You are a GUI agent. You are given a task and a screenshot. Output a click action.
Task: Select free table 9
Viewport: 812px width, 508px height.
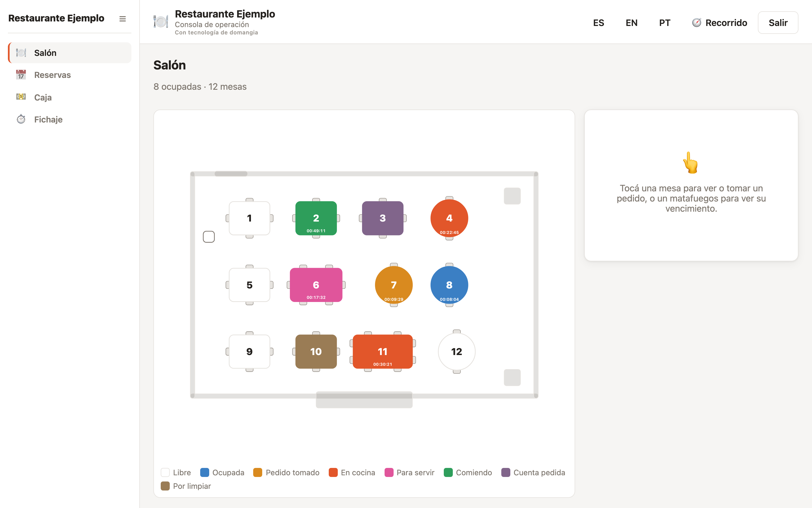coord(249,351)
